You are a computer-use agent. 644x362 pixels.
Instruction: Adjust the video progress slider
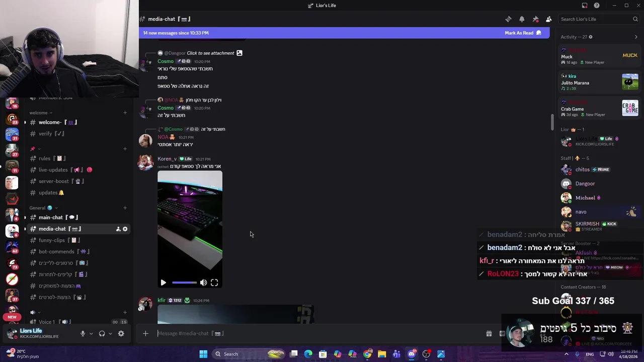pos(184,283)
